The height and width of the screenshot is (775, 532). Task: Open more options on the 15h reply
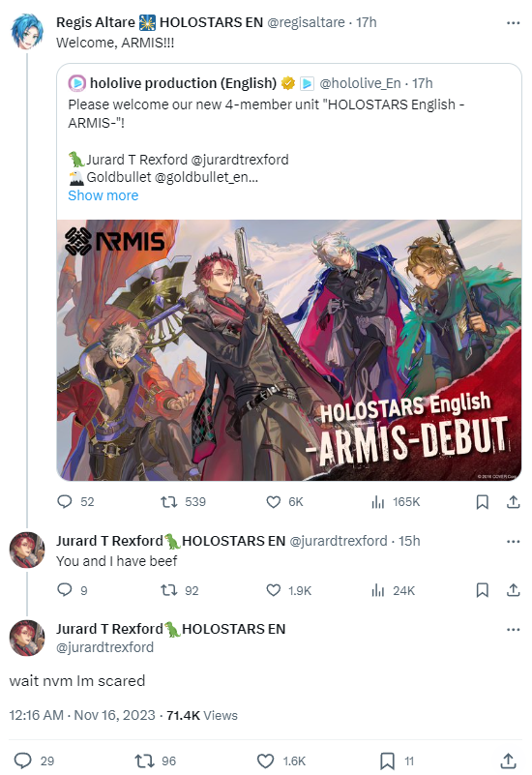[514, 541]
